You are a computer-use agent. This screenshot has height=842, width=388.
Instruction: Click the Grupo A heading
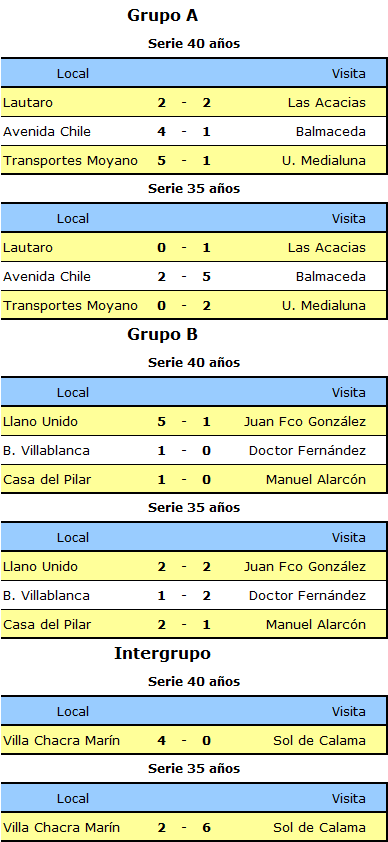[163, 16]
